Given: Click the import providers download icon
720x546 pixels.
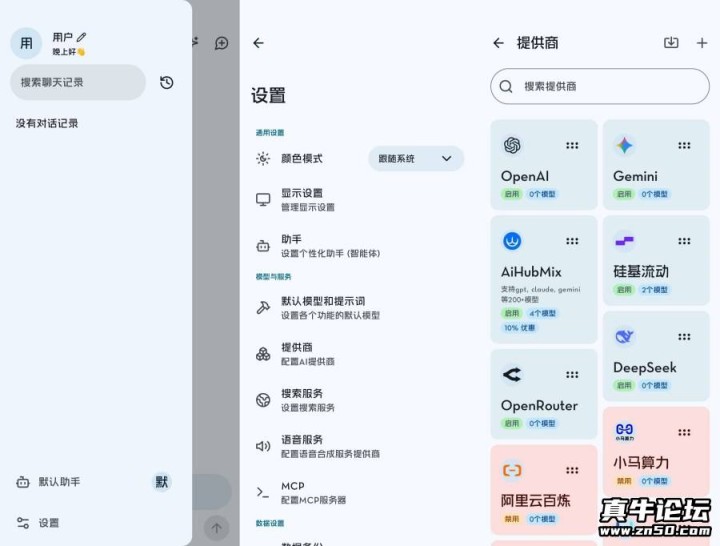Looking at the screenshot, I should point(671,43).
